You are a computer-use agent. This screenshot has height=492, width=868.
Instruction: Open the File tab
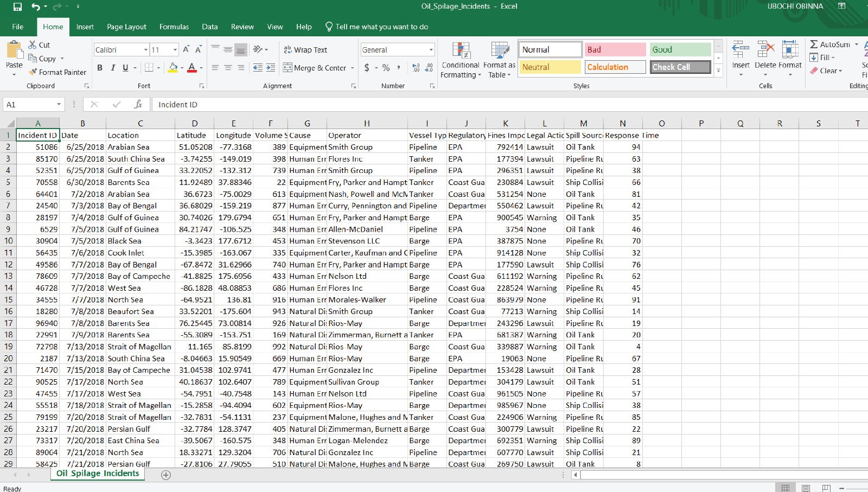click(x=18, y=27)
